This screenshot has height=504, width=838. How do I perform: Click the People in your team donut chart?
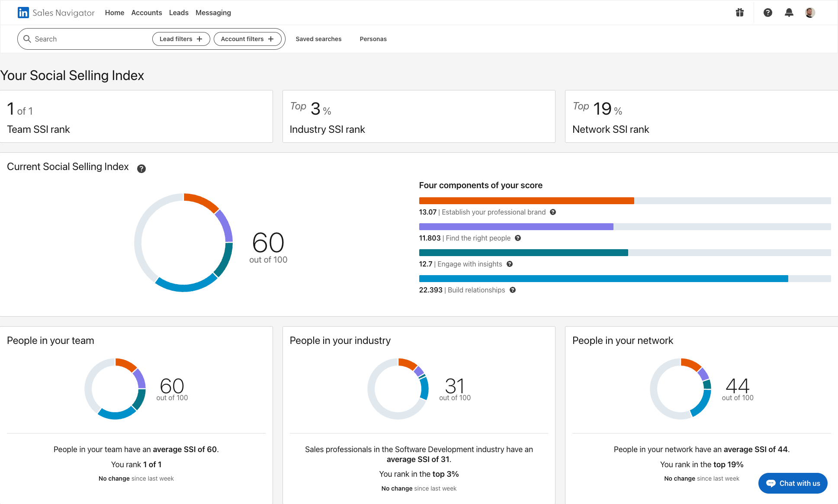click(116, 388)
